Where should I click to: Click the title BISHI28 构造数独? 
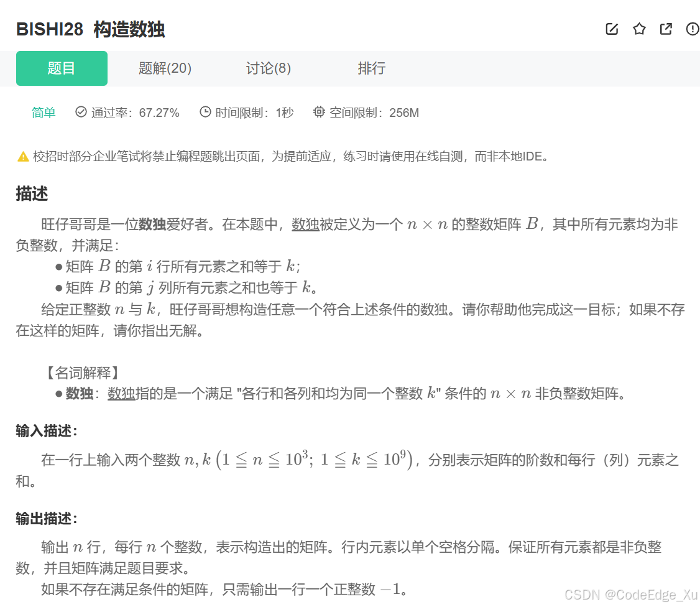click(90, 29)
